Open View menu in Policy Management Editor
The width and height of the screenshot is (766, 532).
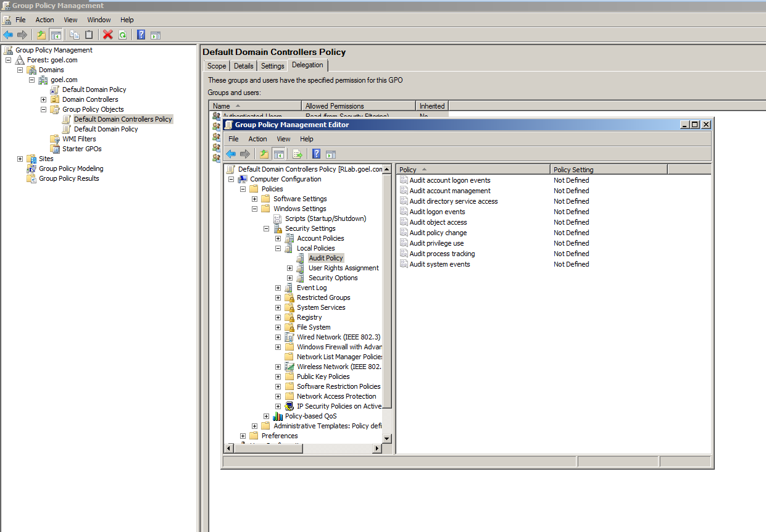283,139
